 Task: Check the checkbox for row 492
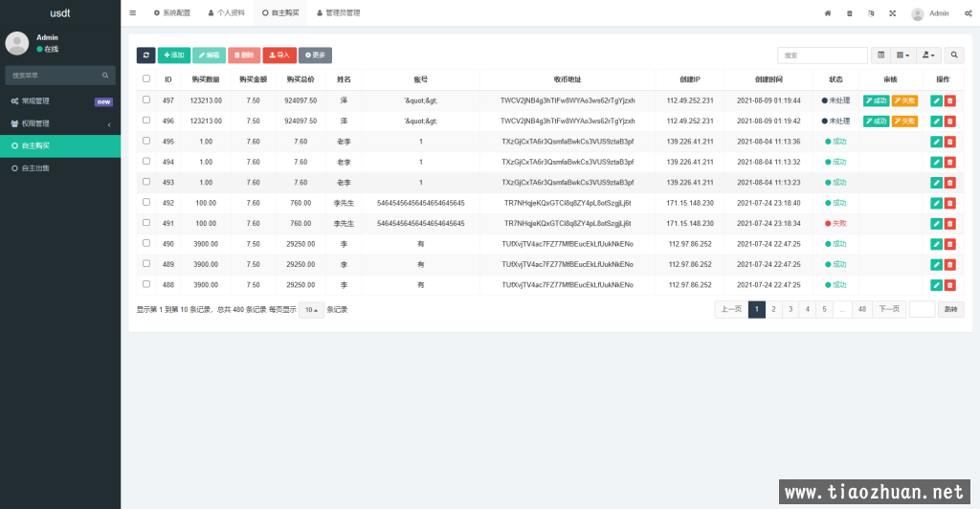point(146,202)
